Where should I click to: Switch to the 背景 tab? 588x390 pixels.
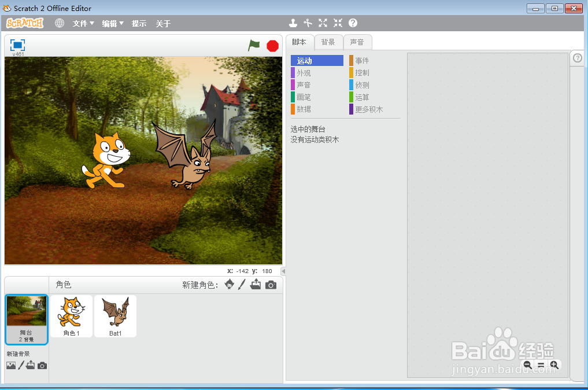[x=328, y=42]
